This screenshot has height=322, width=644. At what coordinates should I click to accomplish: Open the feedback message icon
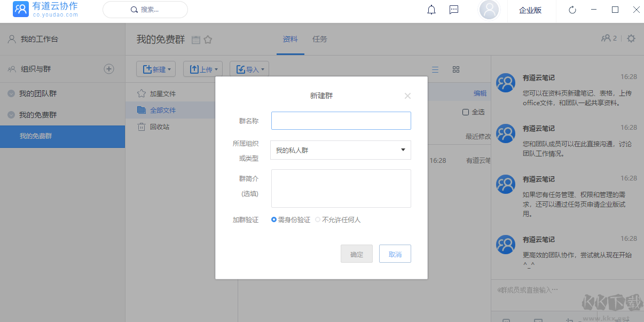tap(453, 10)
